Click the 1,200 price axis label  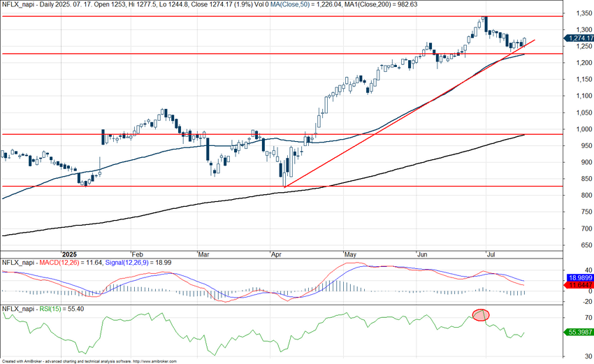[x=584, y=63]
